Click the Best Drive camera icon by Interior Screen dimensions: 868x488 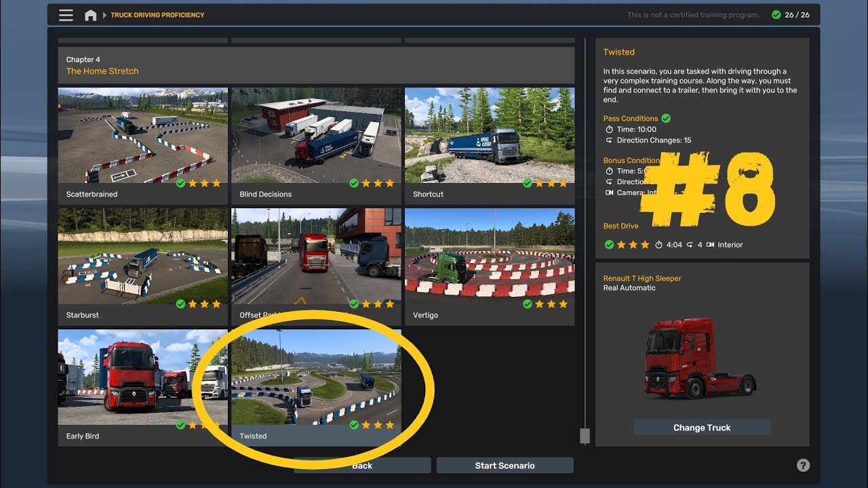(710, 245)
